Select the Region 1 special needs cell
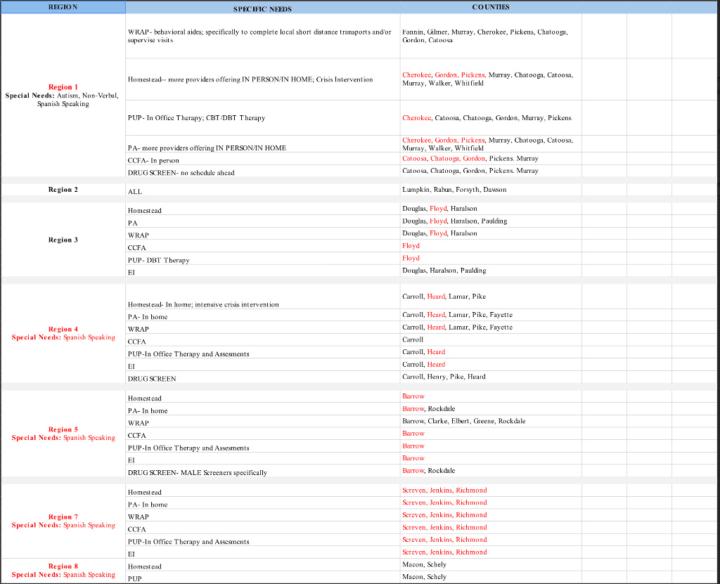This screenshot has height=584, width=720. (62, 95)
